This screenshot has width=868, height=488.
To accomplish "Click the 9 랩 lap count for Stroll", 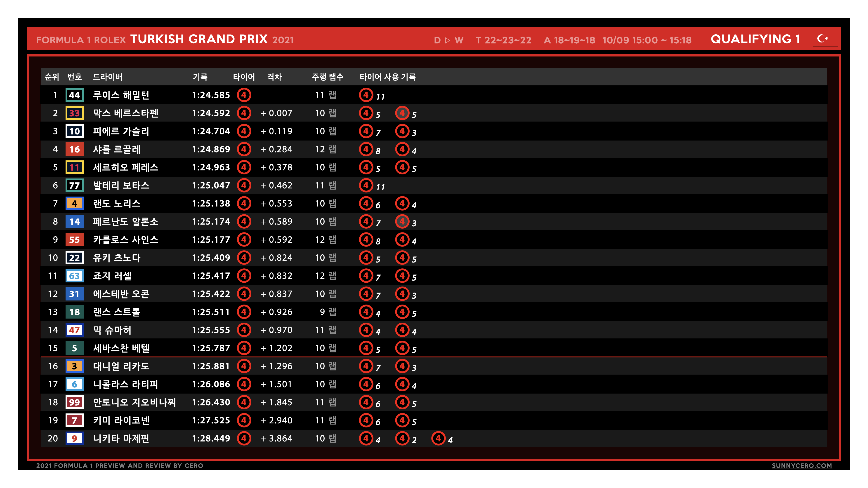I will point(328,312).
